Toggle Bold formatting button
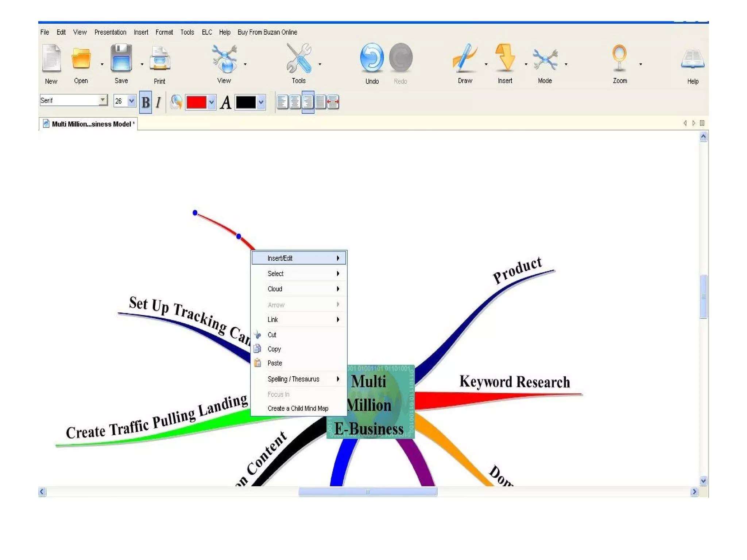 [146, 102]
